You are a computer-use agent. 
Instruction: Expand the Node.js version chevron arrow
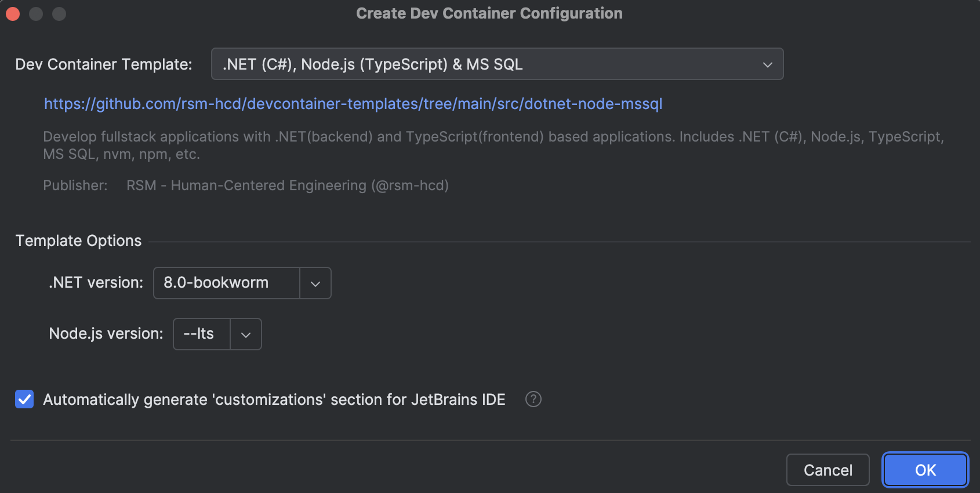246,335
